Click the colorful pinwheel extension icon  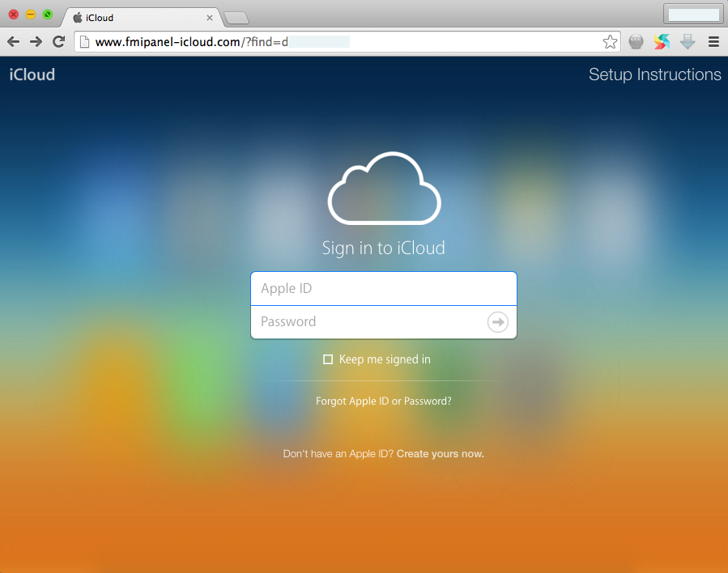pos(662,42)
